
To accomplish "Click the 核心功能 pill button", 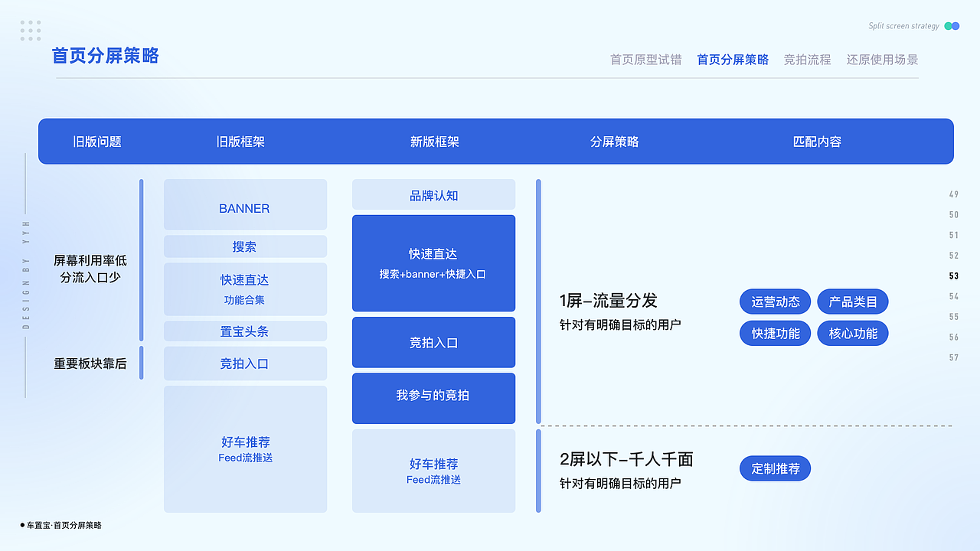I will coord(852,333).
